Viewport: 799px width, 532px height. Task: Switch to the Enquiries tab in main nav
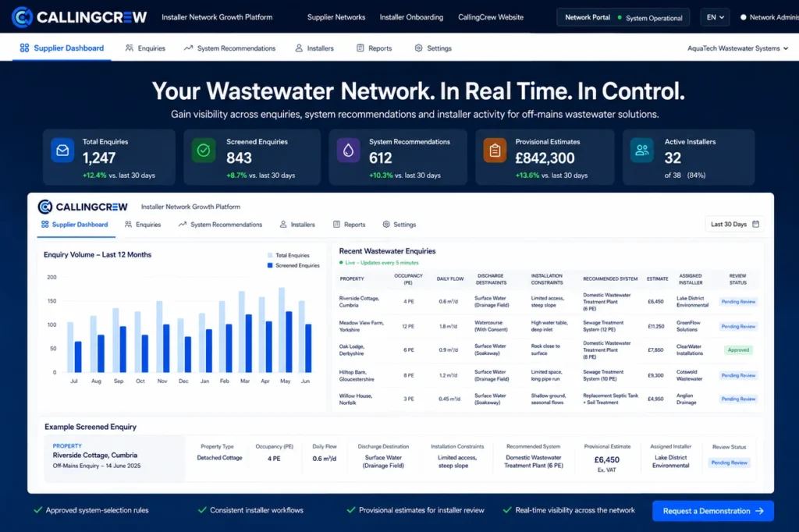145,48
